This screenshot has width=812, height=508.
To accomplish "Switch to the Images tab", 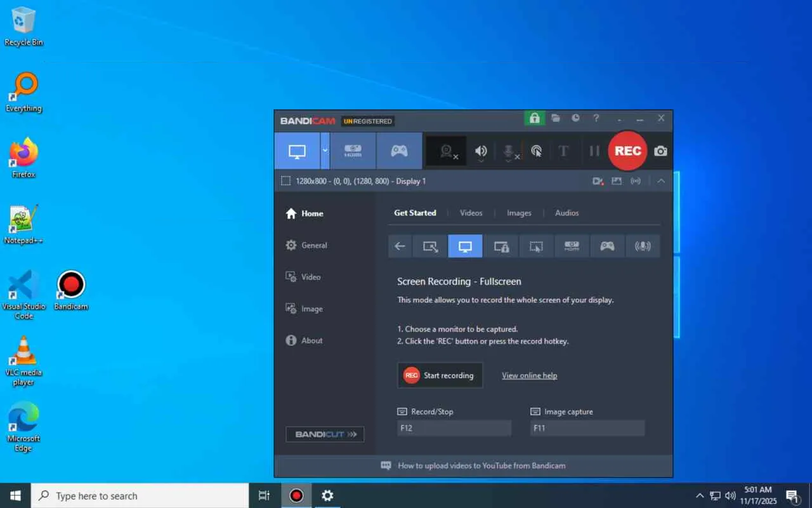I will click(x=519, y=213).
